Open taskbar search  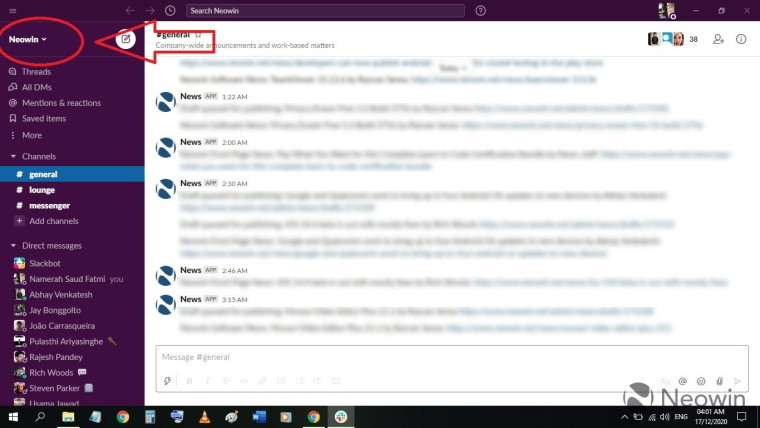click(x=40, y=417)
